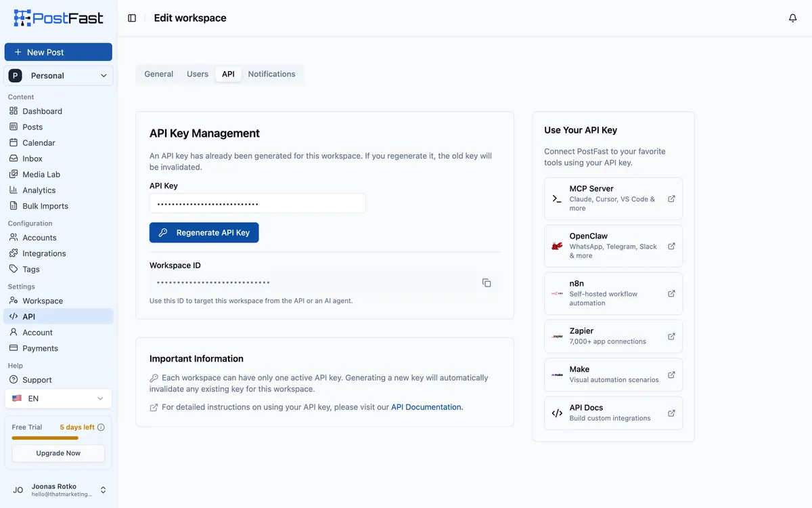Select API in the sidebar
Image resolution: width=812 pixels, height=508 pixels.
pos(59,316)
